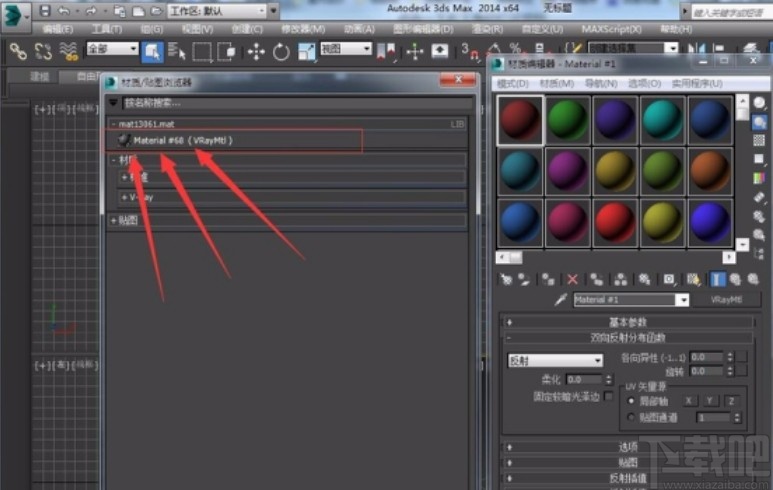
Task: Open the 模式(D) menu in Material Editor
Action: pos(513,83)
